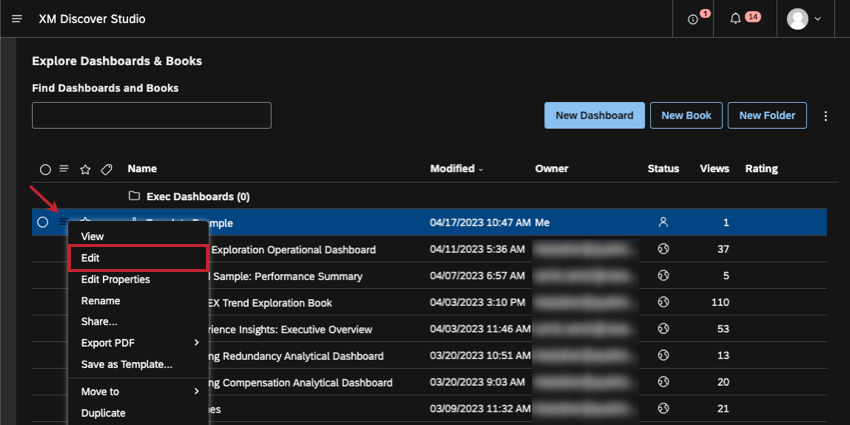Expand the Move to submenu

[x=139, y=391]
